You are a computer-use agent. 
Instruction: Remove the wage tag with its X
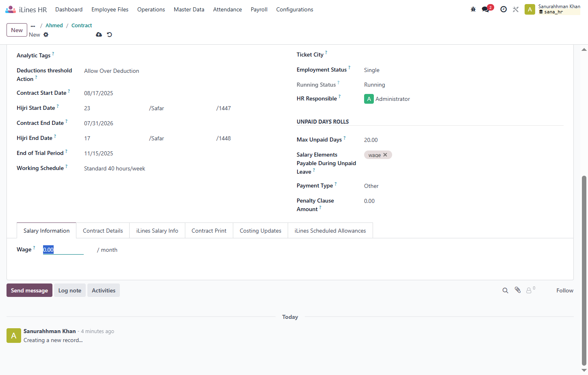pos(385,155)
